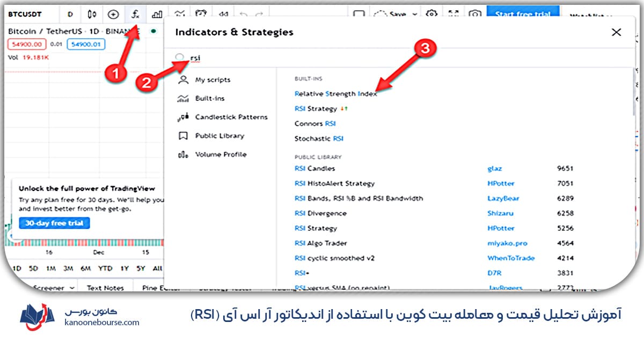Screen dimensions: 644x337
Task: Open author Shizaru profile link
Action: pos(501,214)
